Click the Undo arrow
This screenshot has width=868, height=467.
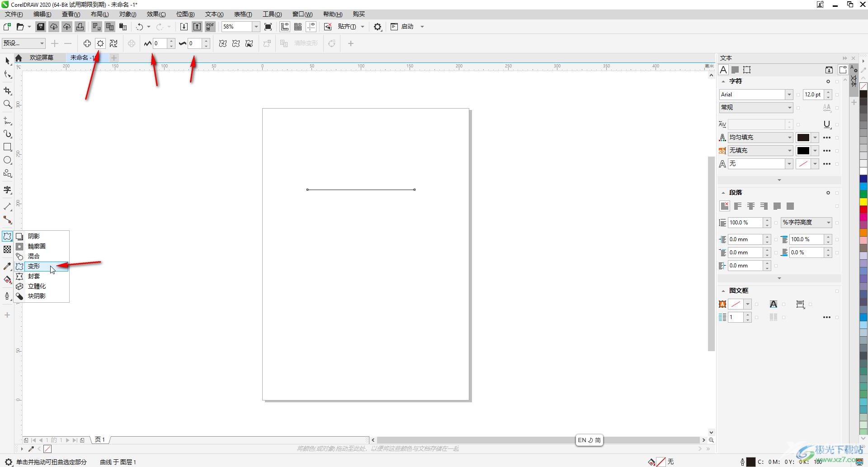(x=140, y=27)
